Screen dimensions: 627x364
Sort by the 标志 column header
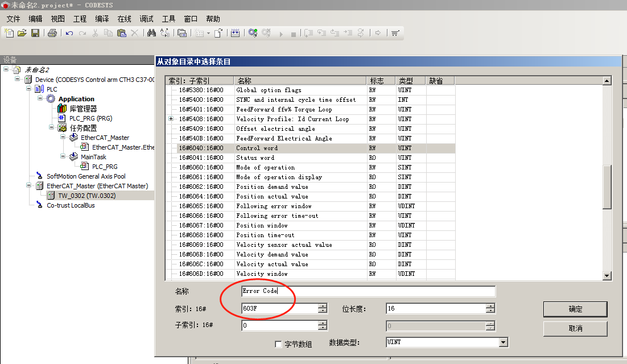tap(381, 81)
